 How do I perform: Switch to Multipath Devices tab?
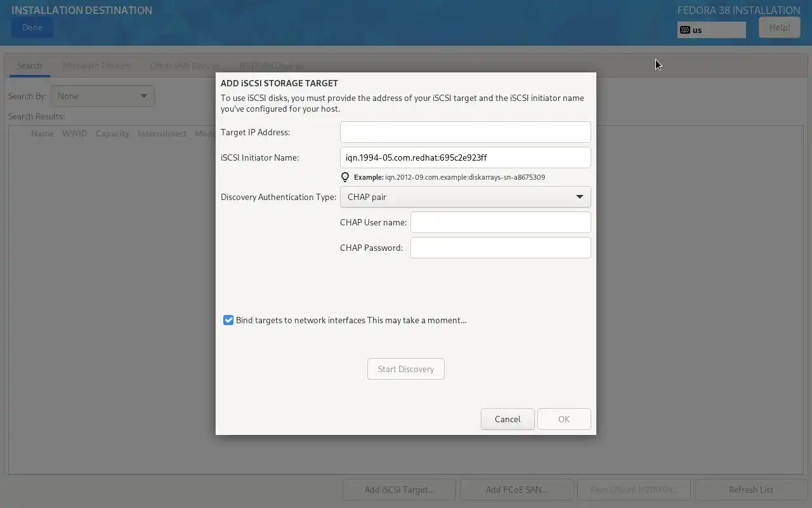tap(96, 65)
